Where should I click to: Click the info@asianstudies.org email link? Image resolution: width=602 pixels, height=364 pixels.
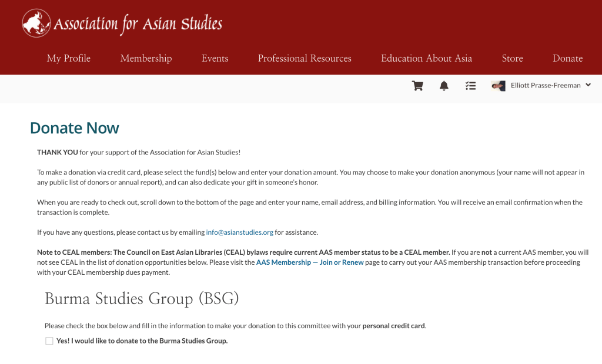tap(239, 232)
